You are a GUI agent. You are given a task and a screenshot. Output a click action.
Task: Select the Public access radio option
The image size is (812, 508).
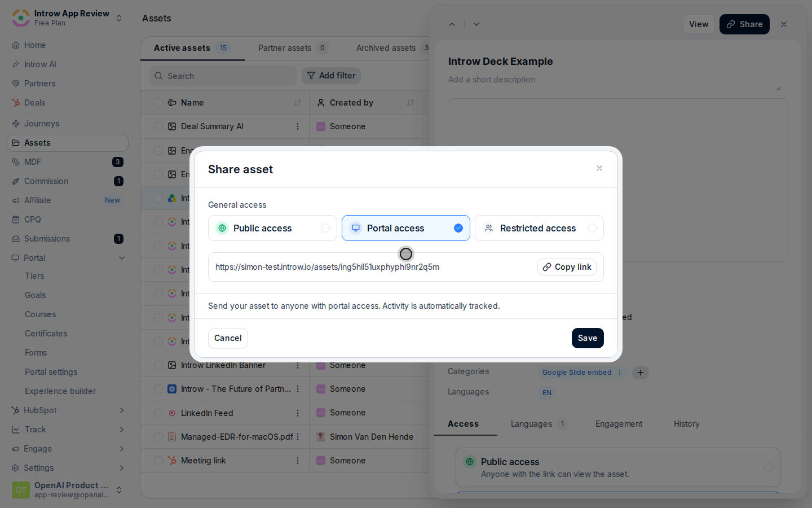325,228
